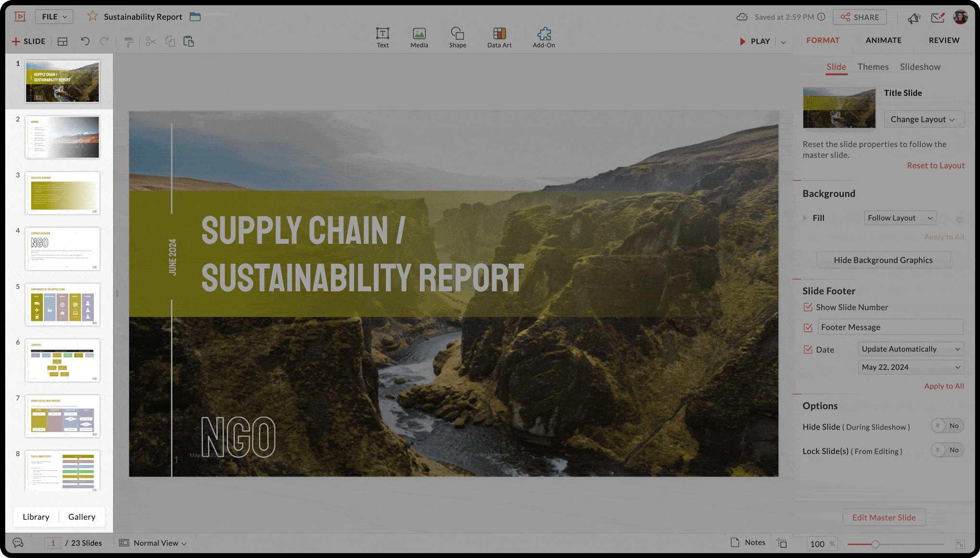Click the Reset to Layout link
Viewport: 980px width, 558px height.
(x=935, y=166)
